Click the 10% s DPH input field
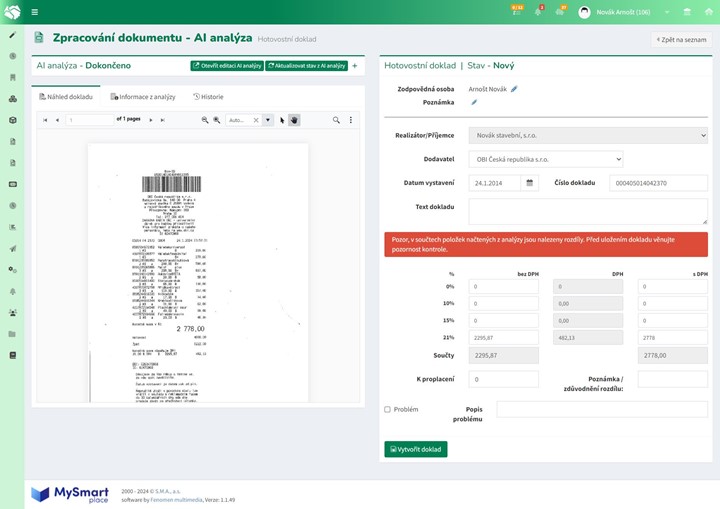The width and height of the screenshot is (720, 509). 673,304
